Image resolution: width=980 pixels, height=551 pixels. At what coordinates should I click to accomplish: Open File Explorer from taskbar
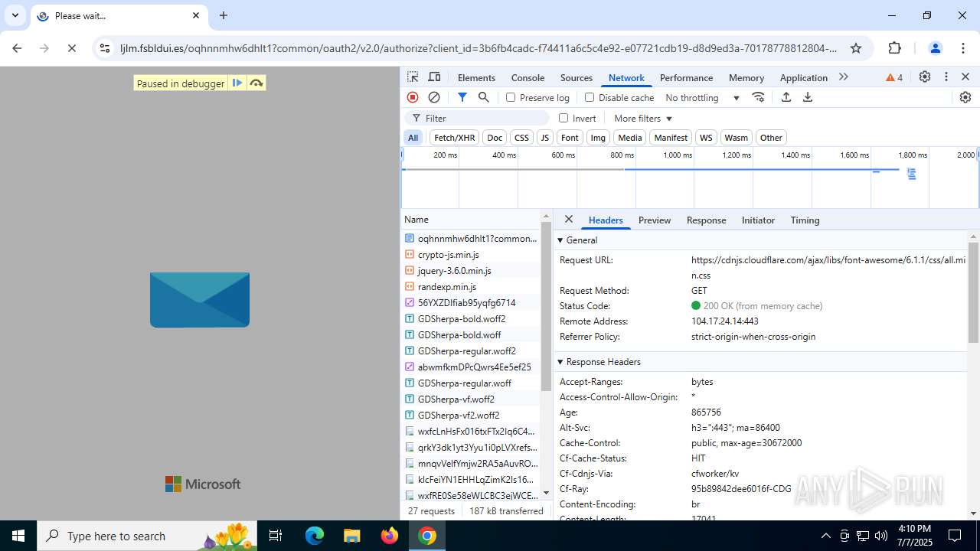tap(351, 536)
